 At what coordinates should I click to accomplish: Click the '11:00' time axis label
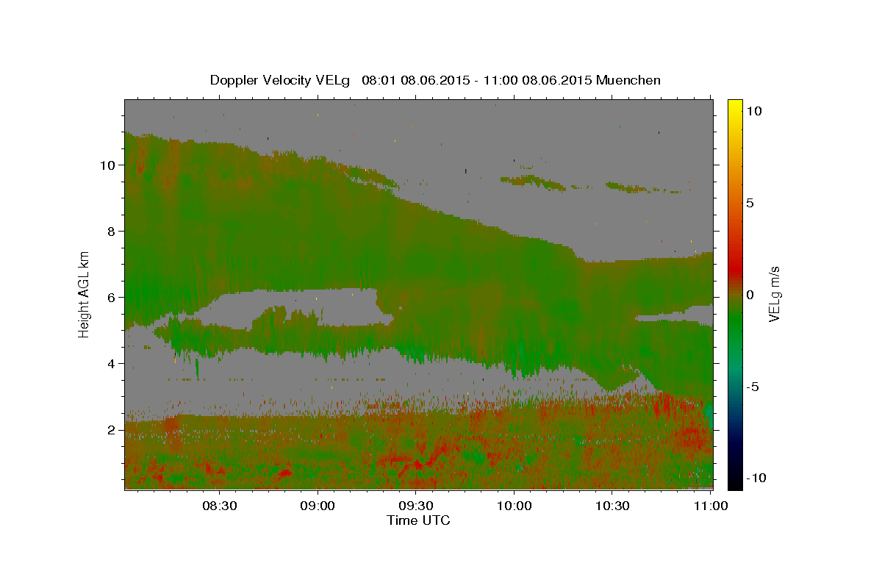[x=710, y=506]
